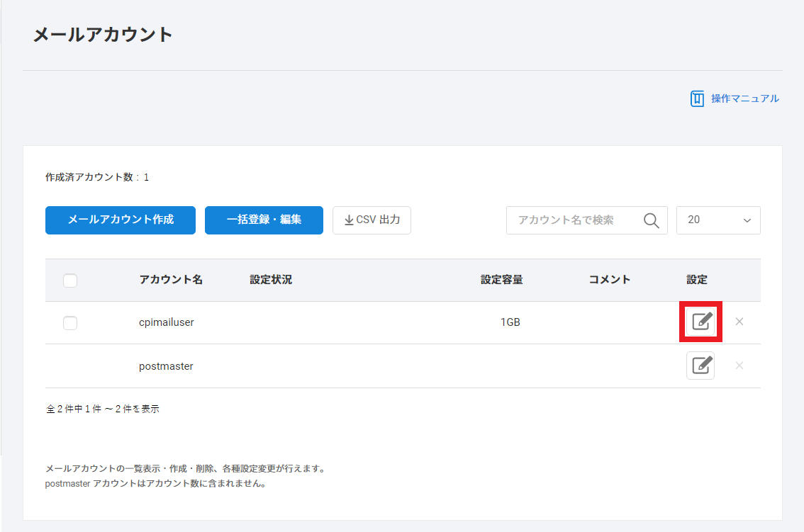Select the 設定状況 column header
Screen dimensions: 804x532
click(x=271, y=280)
